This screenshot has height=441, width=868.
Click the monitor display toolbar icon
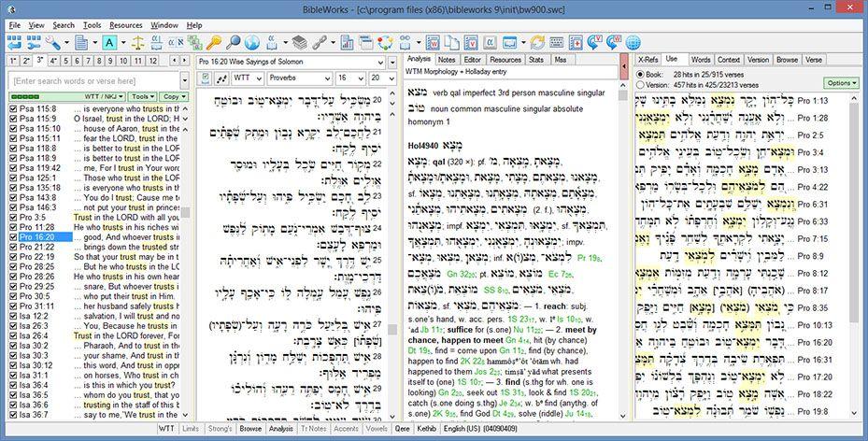(509, 43)
